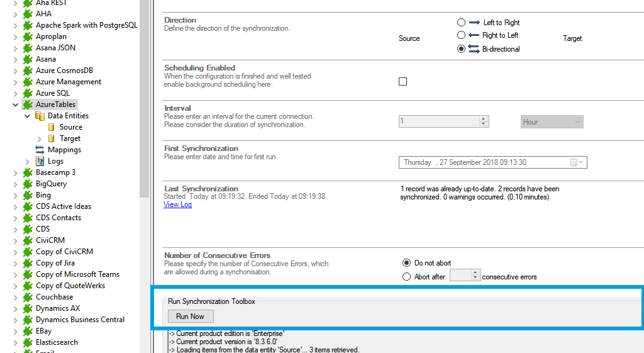Collapse the AzureTables tree node
Screen dimensions: 644x353
[x=16, y=104]
